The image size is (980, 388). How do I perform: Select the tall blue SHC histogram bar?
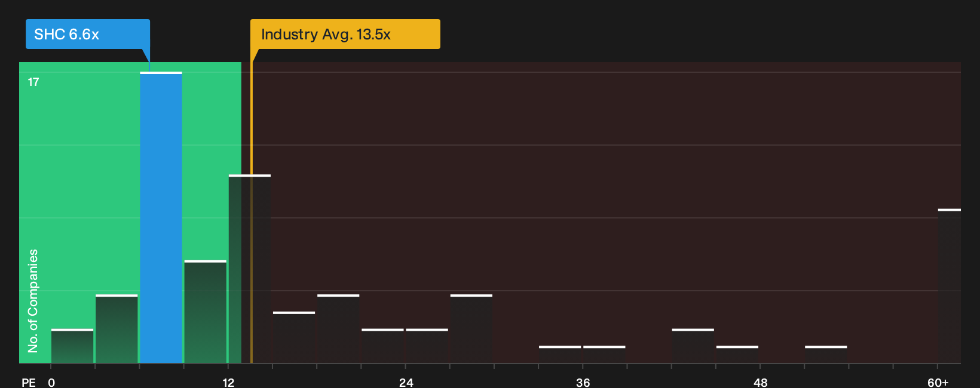click(x=161, y=217)
